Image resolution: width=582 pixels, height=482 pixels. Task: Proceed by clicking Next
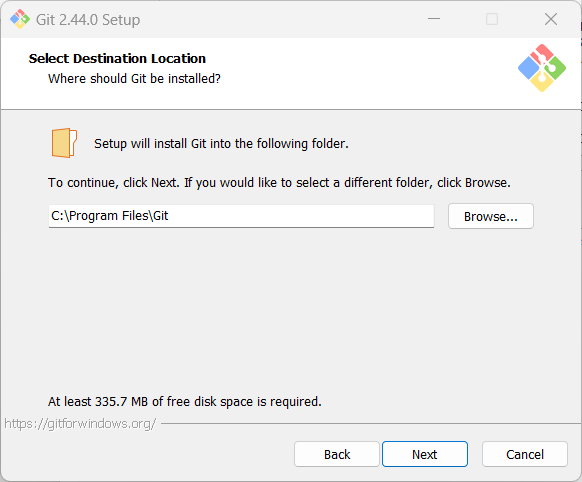coord(425,454)
